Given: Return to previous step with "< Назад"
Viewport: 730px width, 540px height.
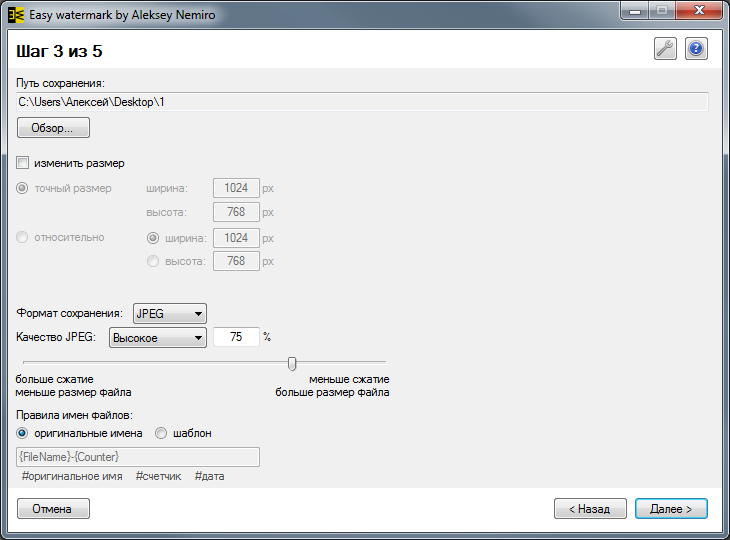Looking at the screenshot, I should tap(590, 509).
